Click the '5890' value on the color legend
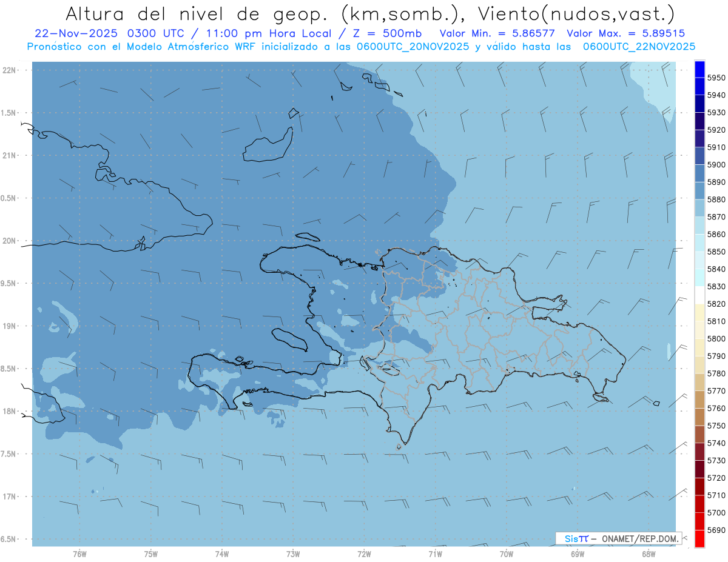The width and height of the screenshot is (728, 562). coord(715,182)
